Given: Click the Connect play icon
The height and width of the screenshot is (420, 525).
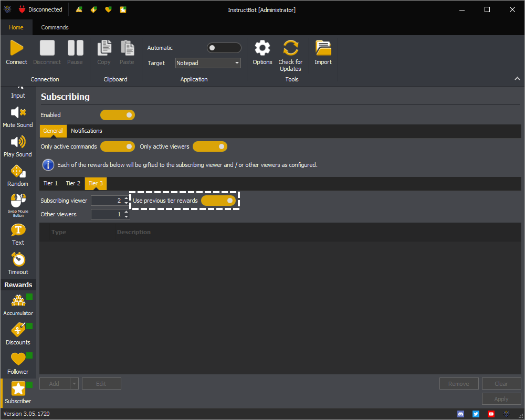Looking at the screenshot, I should point(16,48).
